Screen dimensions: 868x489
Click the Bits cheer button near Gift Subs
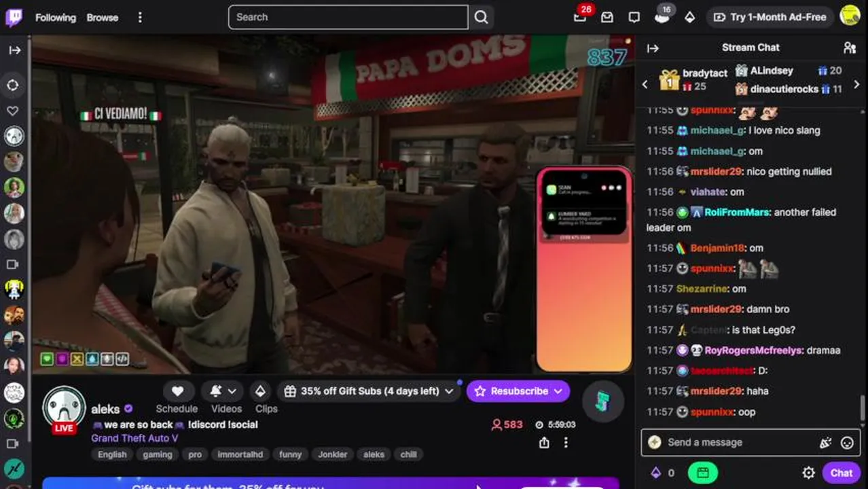(260, 391)
